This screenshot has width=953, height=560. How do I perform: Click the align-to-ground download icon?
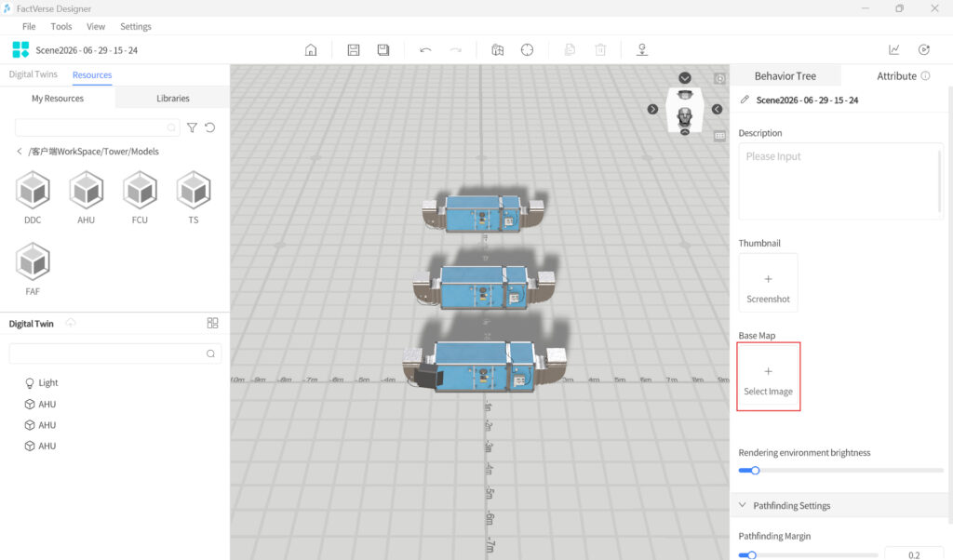(642, 50)
